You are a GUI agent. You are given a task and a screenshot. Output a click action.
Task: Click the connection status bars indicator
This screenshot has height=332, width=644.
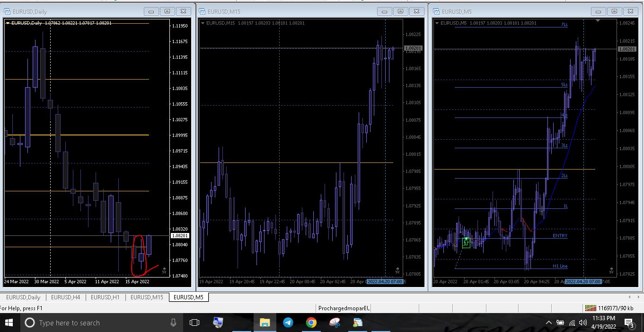pos(591,308)
